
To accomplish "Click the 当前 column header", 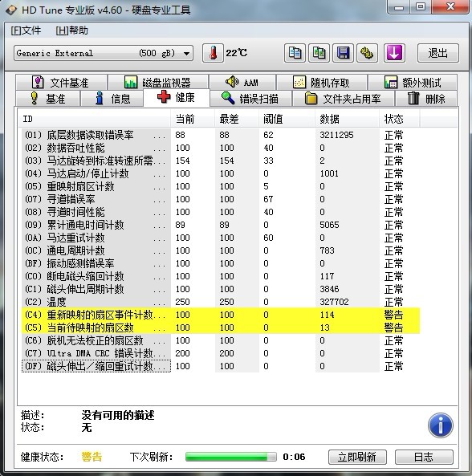I will pos(193,119).
